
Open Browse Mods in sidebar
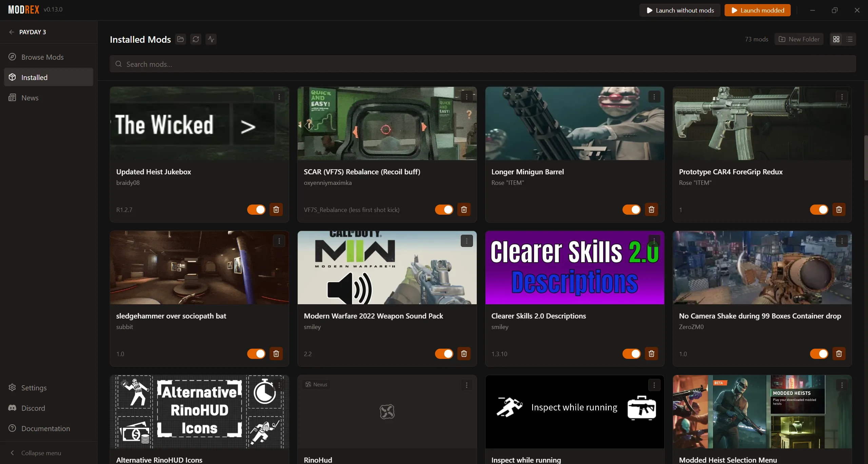48,57
